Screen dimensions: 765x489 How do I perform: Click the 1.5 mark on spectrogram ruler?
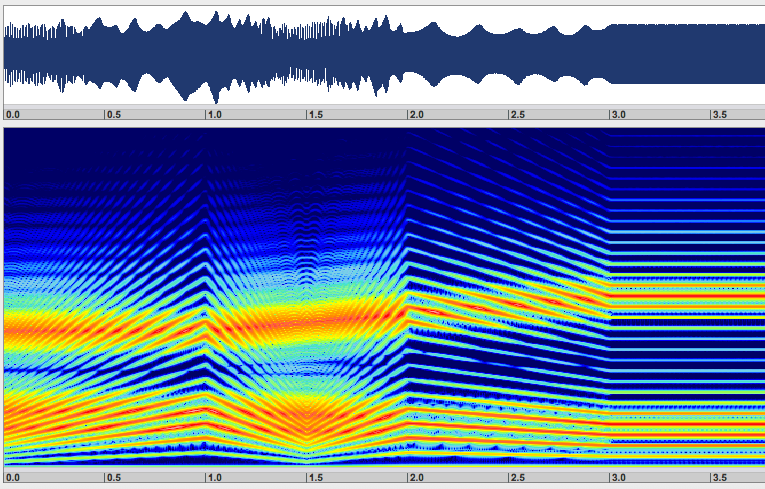click(x=315, y=477)
